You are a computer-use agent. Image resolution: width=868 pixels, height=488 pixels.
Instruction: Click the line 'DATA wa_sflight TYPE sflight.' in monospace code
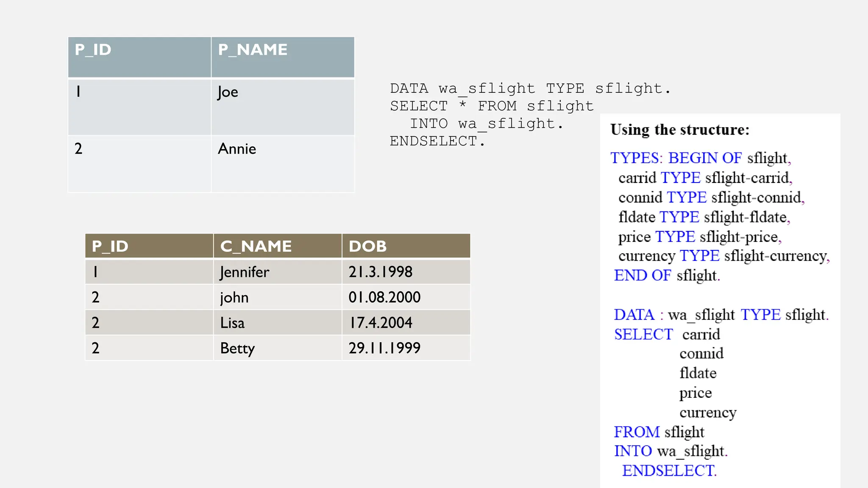pyautogui.click(x=530, y=89)
